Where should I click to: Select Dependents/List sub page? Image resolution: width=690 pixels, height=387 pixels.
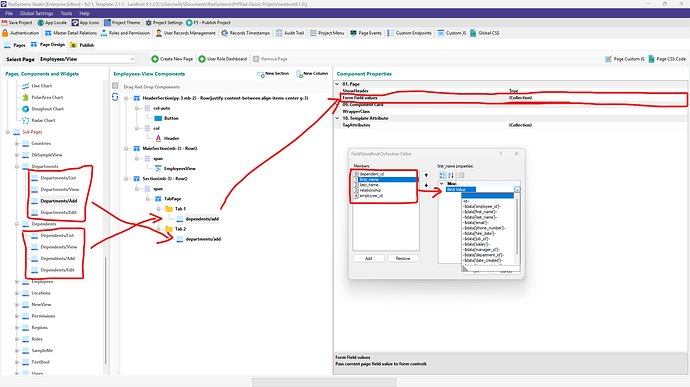click(57, 236)
